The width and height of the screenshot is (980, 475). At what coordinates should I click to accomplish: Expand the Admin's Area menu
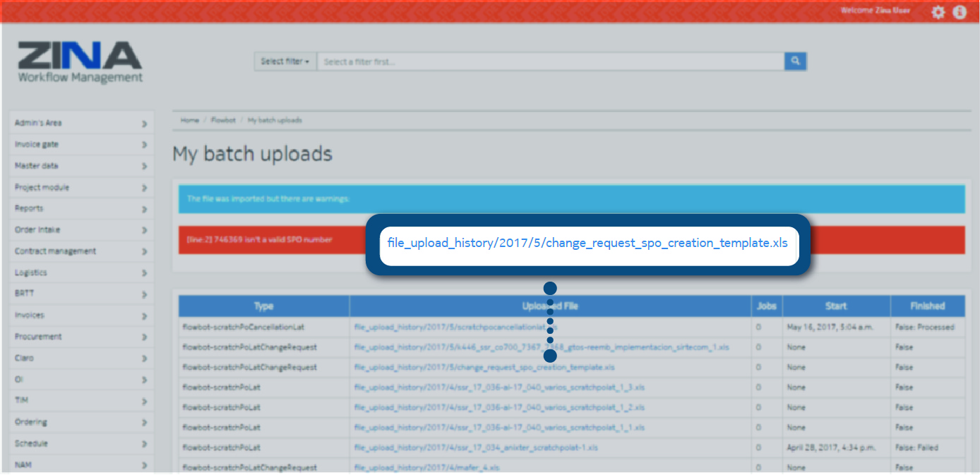(81, 123)
